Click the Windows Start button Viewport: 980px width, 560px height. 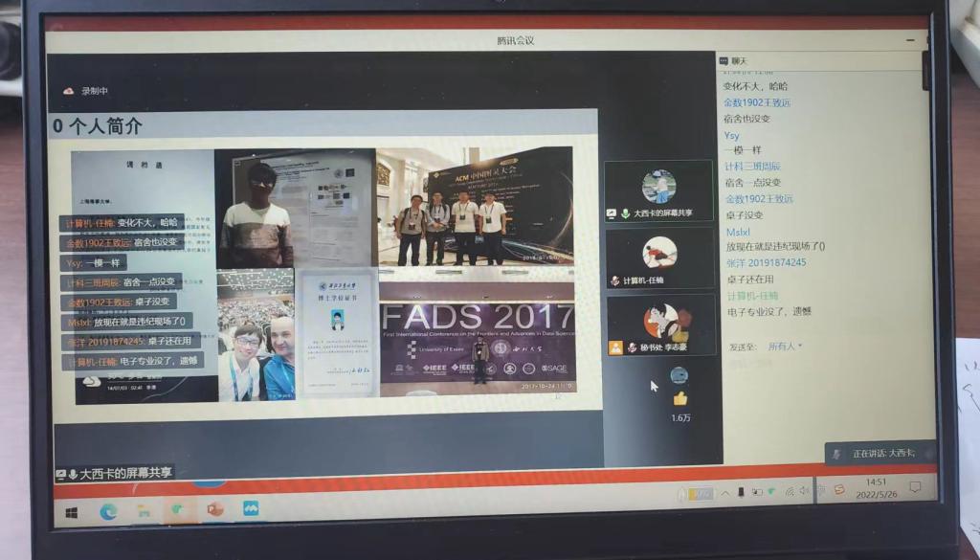click(x=72, y=513)
